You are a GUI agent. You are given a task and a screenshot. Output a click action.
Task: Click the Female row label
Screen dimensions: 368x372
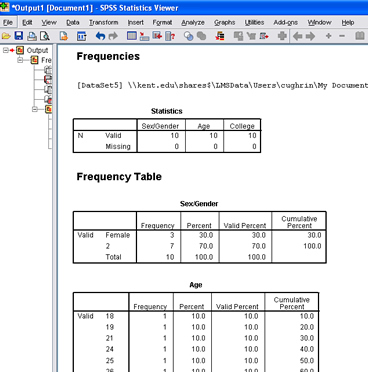(x=118, y=235)
